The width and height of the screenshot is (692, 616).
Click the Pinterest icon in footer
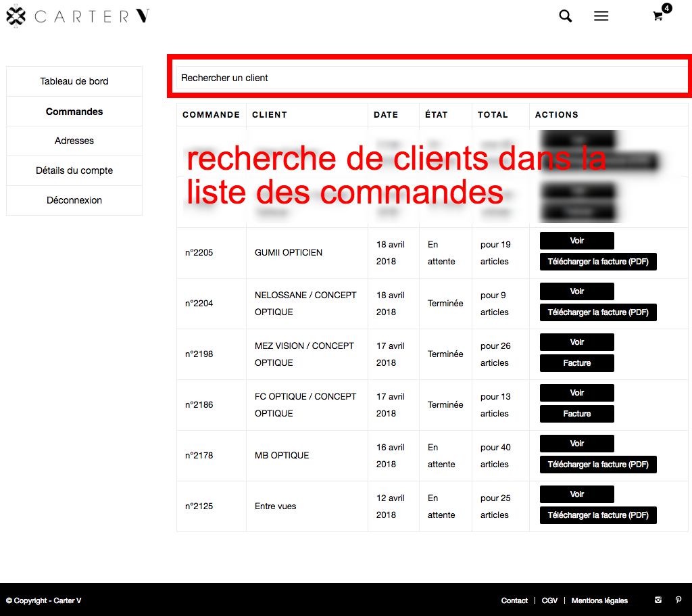pyautogui.click(x=679, y=600)
